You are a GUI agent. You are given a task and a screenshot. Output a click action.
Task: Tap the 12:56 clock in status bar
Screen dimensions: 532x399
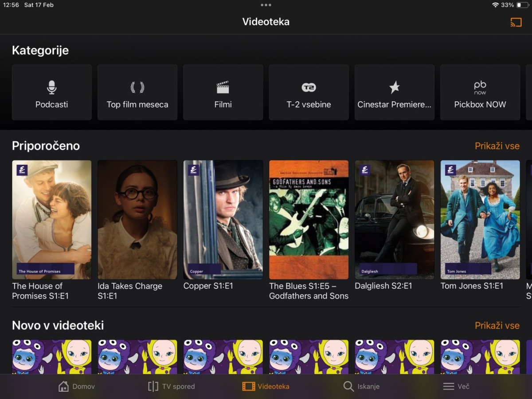pos(11,5)
